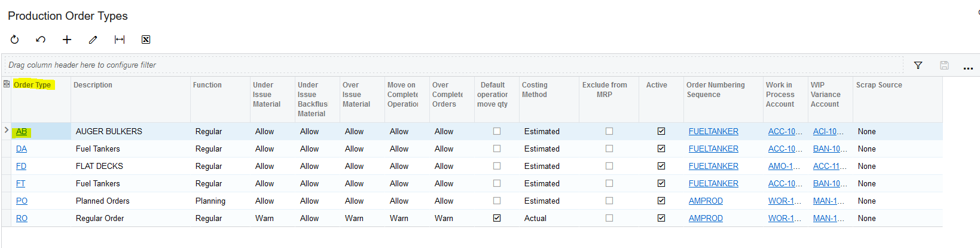Open the three-dot more options menu
980x248 pixels.
[968, 67]
